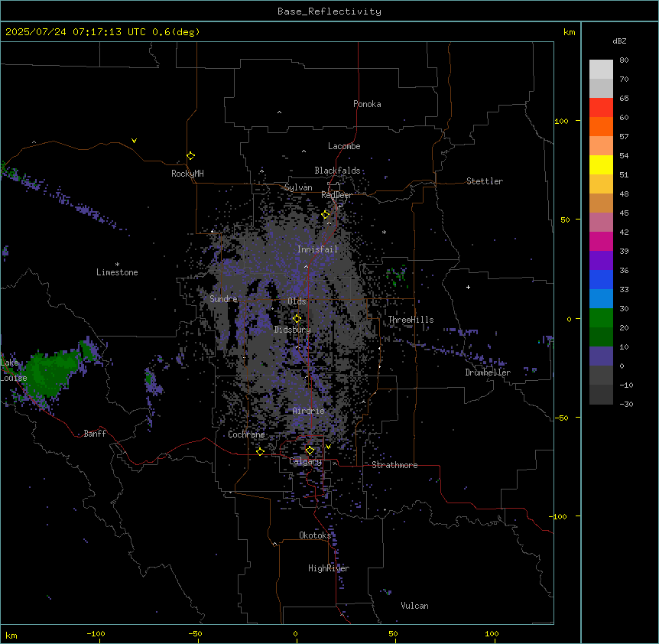Click the 80 value in the dBZ legend
The image size is (659, 644).
click(624, 60)
